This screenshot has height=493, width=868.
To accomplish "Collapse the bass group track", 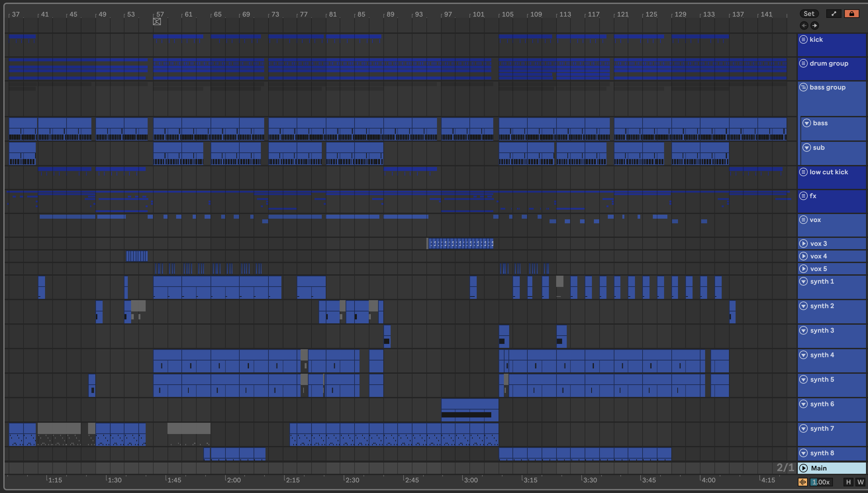I will (x=803, y=87).
